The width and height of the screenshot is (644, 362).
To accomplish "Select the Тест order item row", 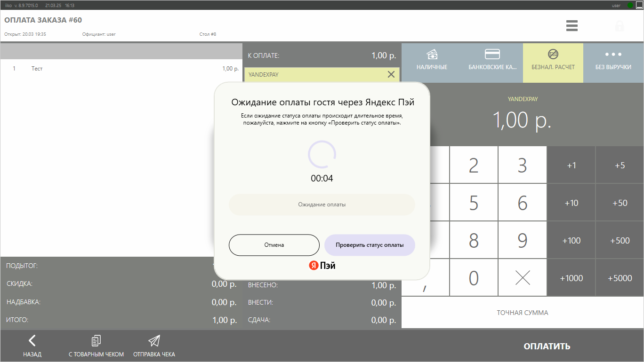I will [121, 69].
